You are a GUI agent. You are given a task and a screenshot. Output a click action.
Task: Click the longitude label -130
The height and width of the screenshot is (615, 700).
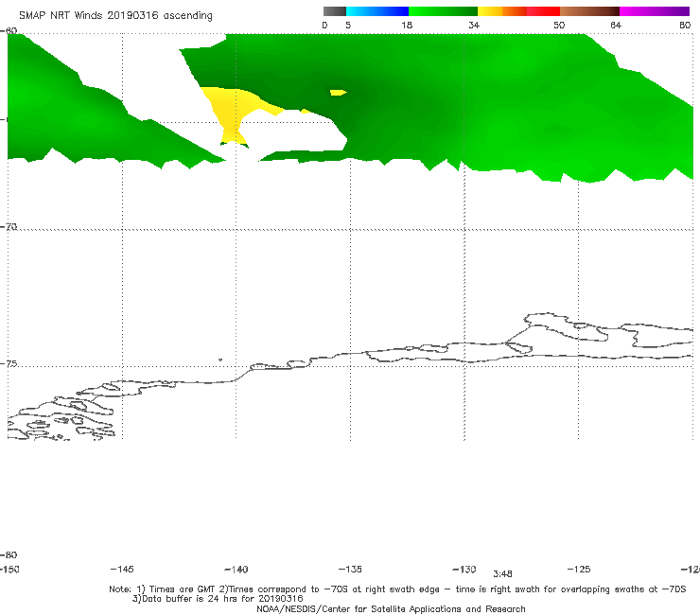point(464,570)
